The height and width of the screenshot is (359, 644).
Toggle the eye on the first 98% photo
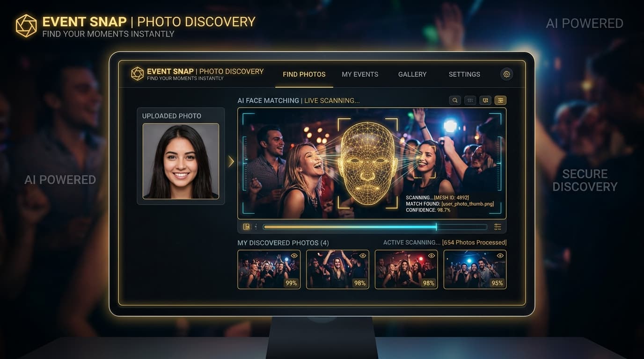pyautogui.click(x=363, y=256)
